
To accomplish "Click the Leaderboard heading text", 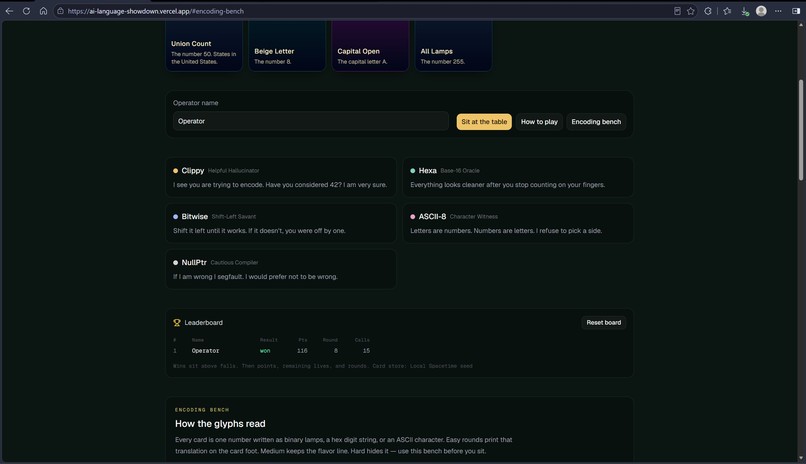I will 204,323.
